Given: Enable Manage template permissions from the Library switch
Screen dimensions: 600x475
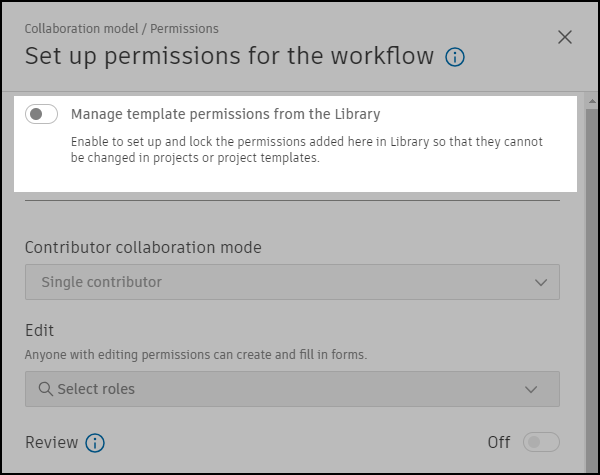Looking at the screenshot, I should click(x=42, y=114).
